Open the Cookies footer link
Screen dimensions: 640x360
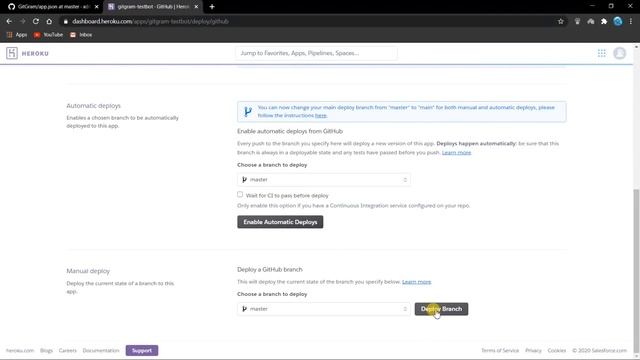(557, 351)
